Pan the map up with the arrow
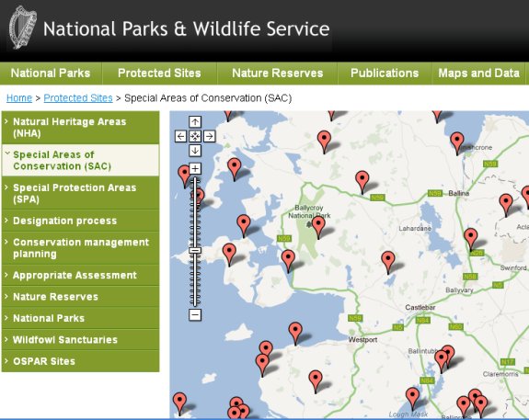 click(x=195, y=121)
